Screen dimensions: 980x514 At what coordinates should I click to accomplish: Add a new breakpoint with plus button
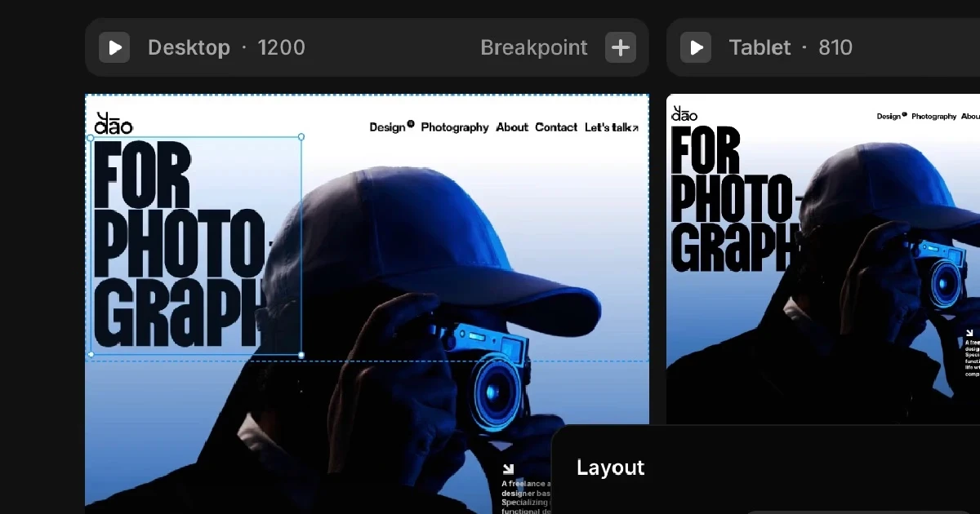[621, 47]
